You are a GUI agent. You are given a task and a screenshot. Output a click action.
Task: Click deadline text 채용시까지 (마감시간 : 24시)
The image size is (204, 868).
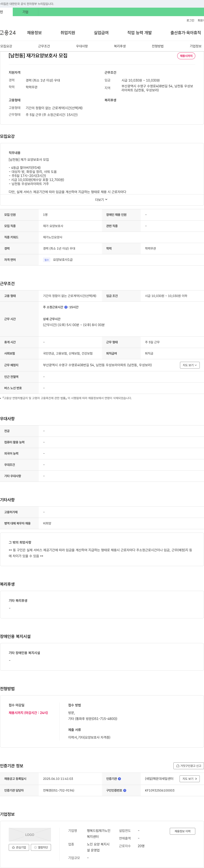tap(28, 713)
